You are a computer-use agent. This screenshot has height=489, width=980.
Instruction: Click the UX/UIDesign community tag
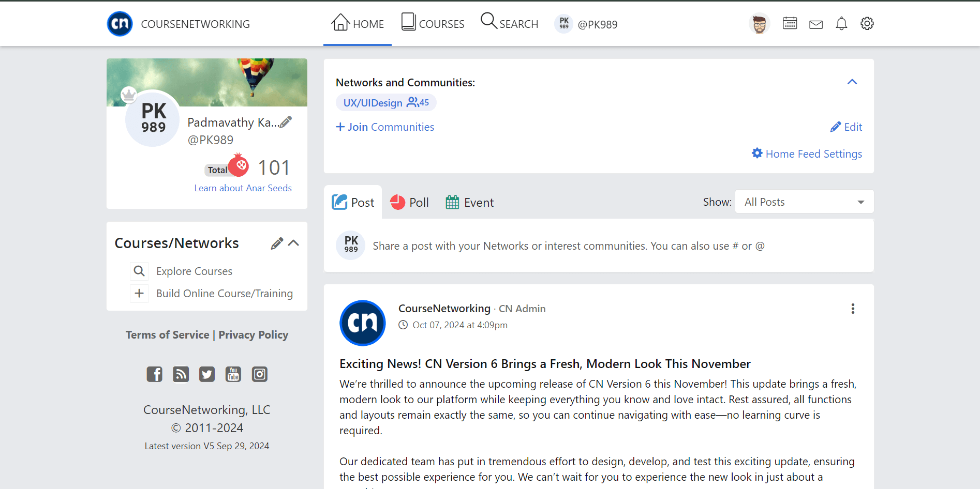386,102
